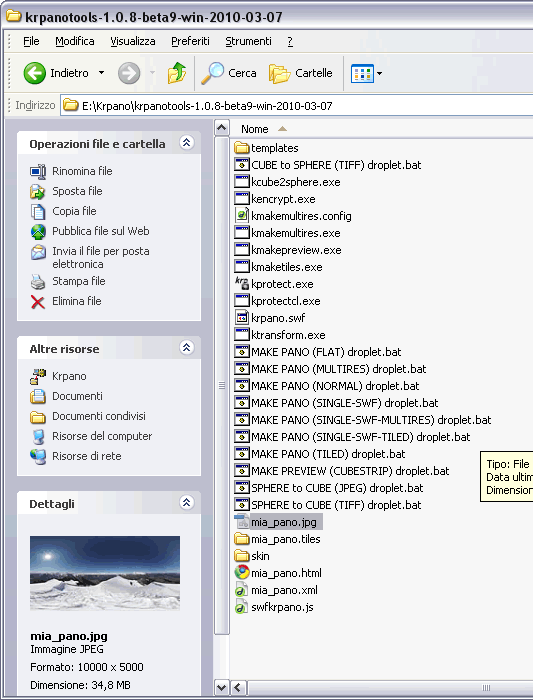This screenshot has height=700, width=533.
Task: Open the Indietro history dropdown arrow
Action: (102, 73)
